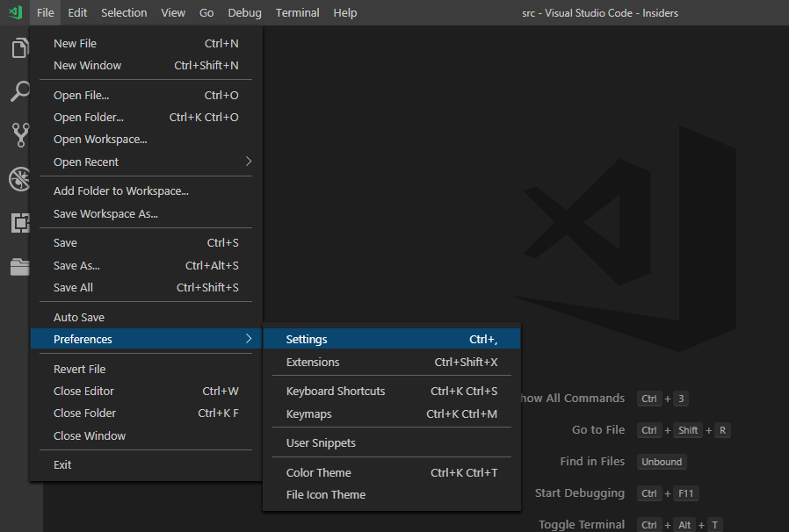Open the Terminal menu
The width and height of the screenshot is (789, 532).
click(297, 12)
